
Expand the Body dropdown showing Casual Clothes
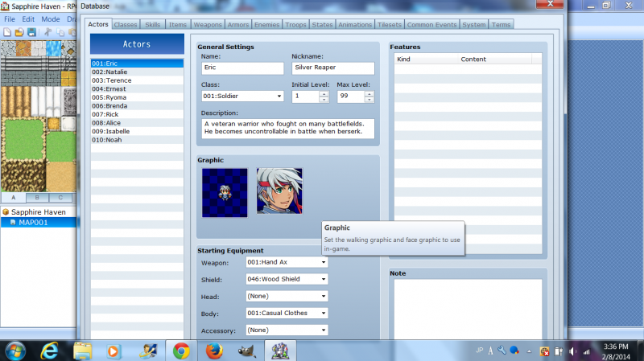287,313
